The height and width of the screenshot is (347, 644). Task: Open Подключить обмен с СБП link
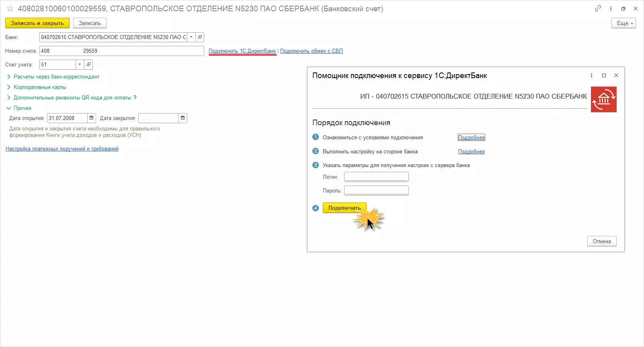tap(312, 51)
